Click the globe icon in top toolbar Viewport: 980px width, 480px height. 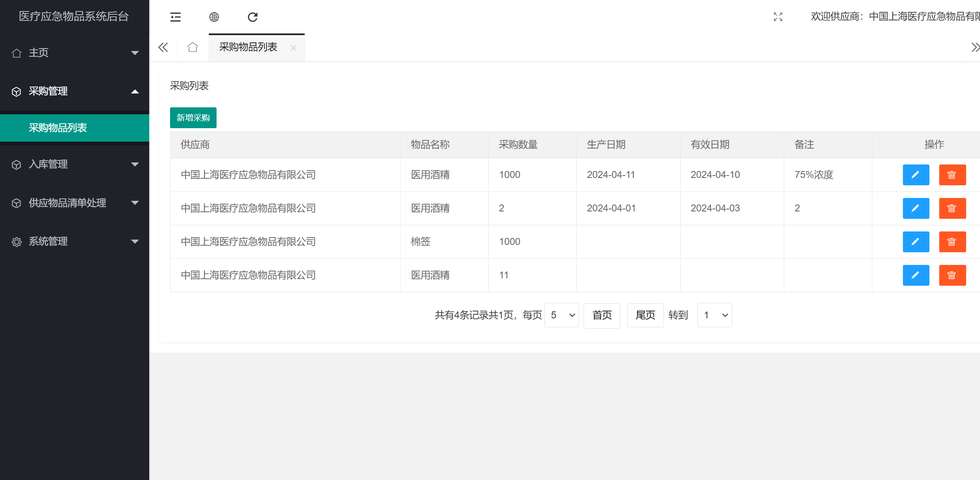tap(214, 17)
